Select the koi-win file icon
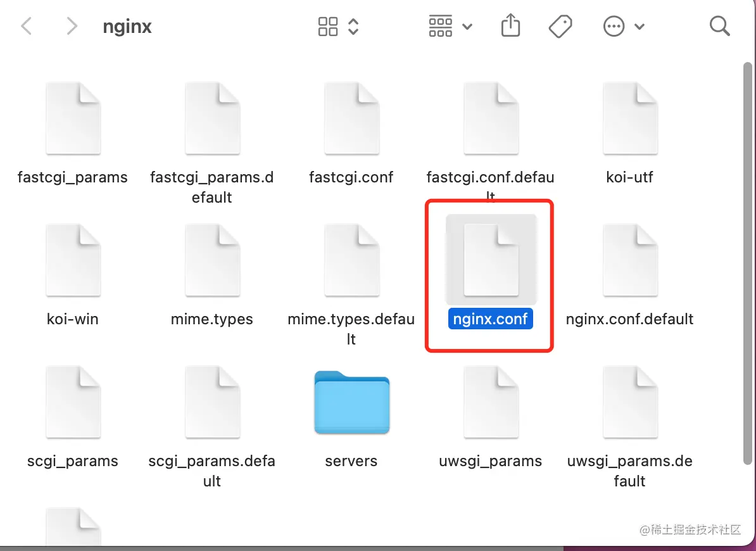 73,260
